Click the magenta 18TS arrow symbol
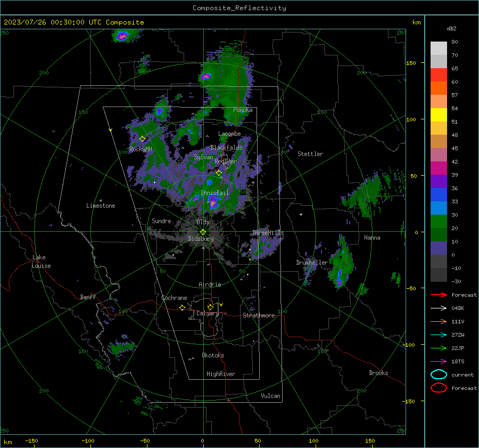 439,362
